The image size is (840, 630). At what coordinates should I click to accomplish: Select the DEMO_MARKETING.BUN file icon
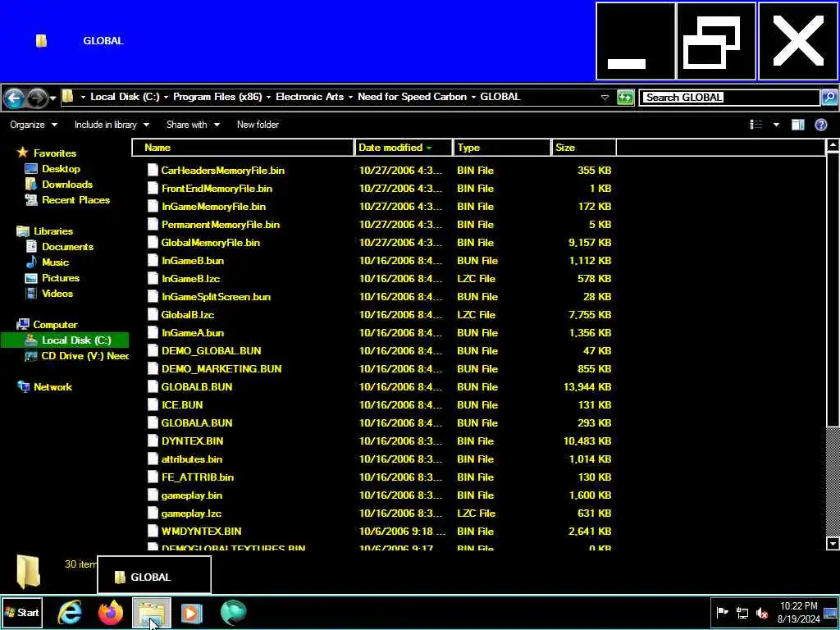pyautogui.click(x=153, y=368)
